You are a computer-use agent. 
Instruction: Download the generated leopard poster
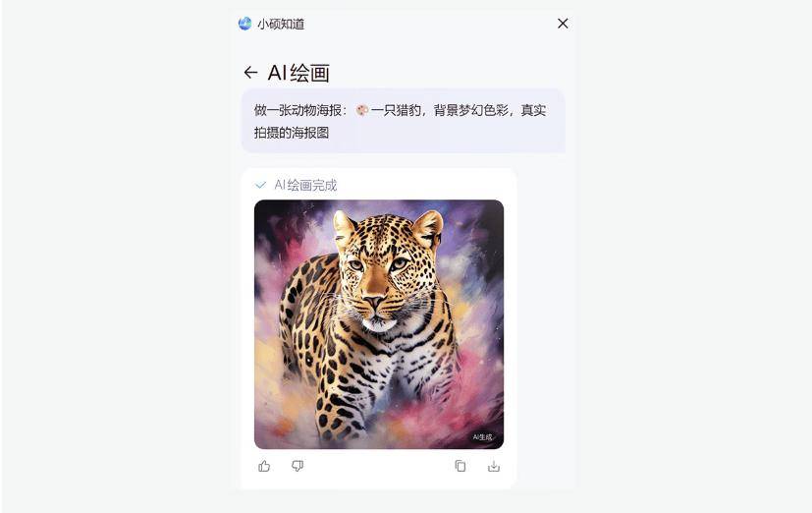point(494,466)
